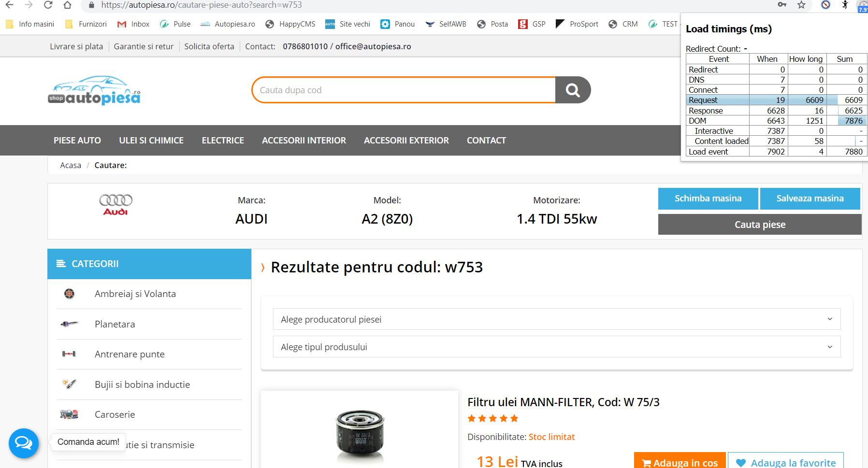Open Ambreiaj si Volanta category
Image resolution: width=868 pixels, height=468 pixels.
(135, 294)
